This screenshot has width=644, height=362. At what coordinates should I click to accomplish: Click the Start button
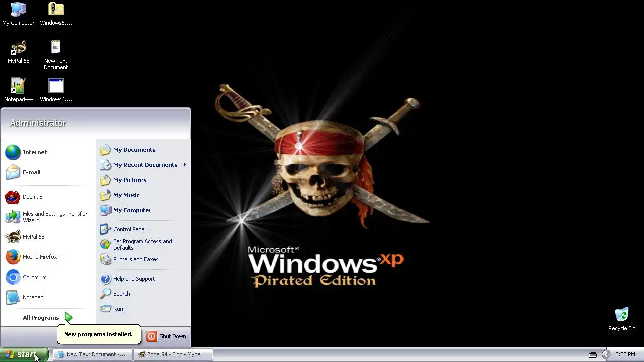coord(24,355)
